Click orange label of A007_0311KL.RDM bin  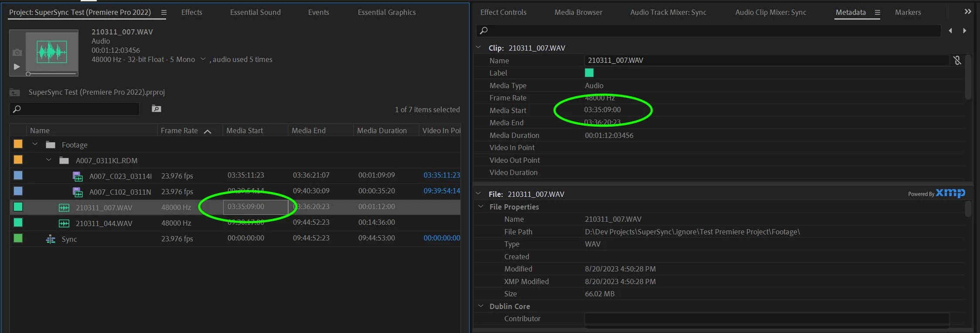pyautogui.click(x=18, y=160)
